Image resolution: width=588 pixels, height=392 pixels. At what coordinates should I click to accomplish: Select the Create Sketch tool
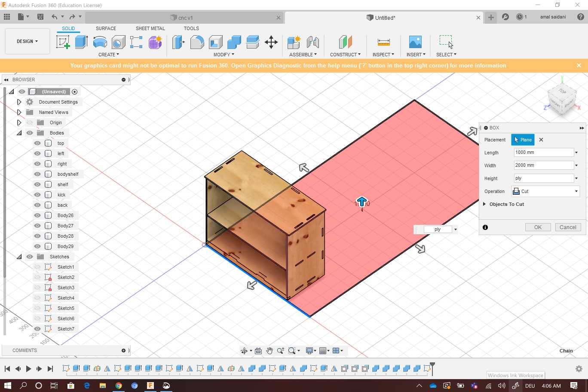[63, 42]
